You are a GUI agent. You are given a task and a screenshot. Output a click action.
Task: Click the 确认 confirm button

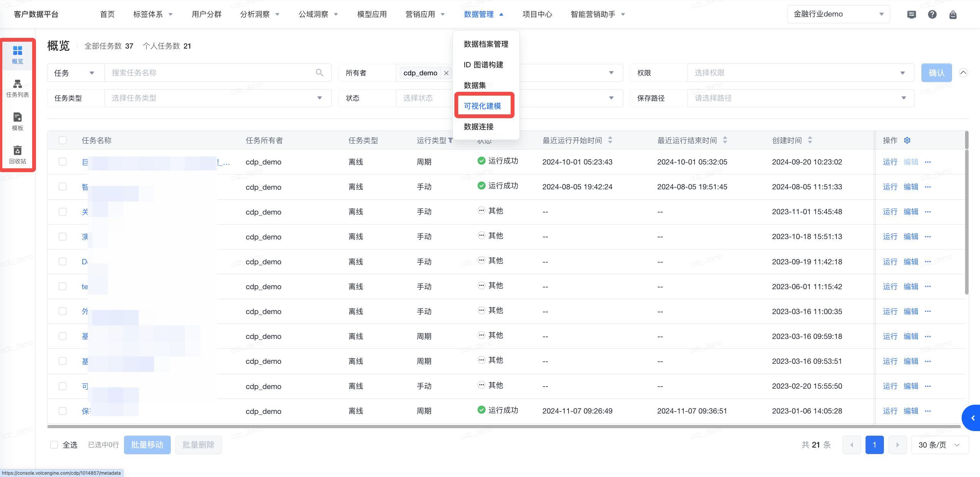coord(936,73)
